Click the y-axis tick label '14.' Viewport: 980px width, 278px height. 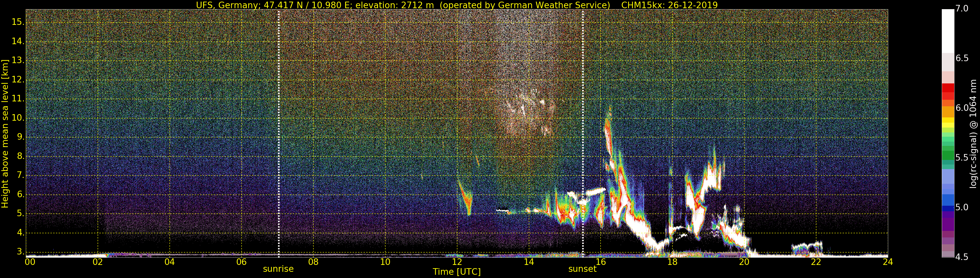pyautogui.click(x=18, y=41)
